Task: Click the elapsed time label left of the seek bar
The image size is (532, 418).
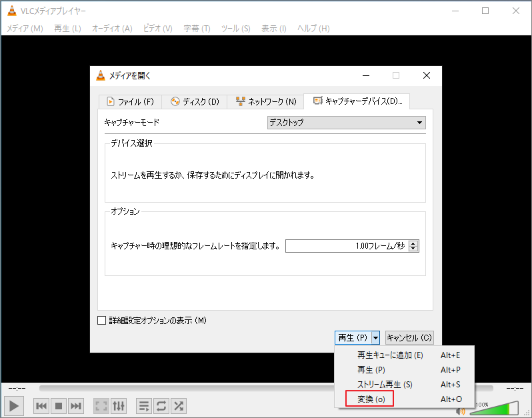Action: [17, 388]
